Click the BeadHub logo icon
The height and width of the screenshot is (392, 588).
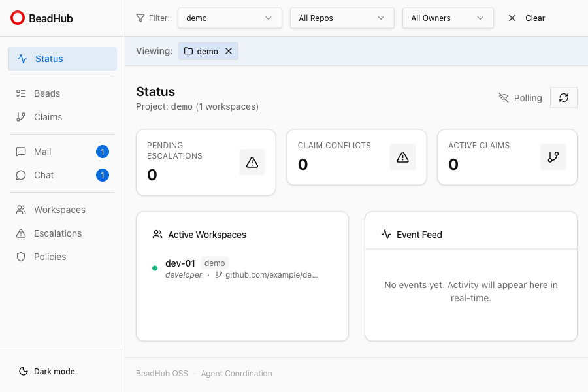click(17, 18)
